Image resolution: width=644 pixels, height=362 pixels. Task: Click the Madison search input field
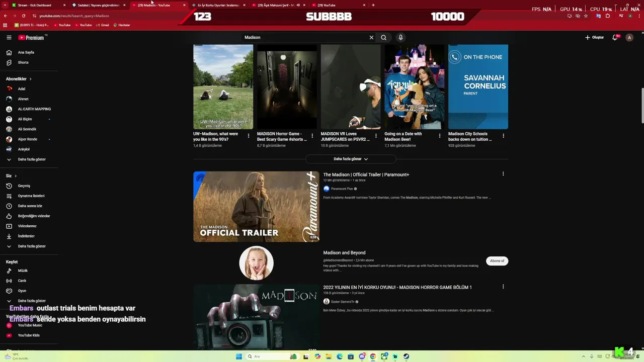point(304,37)
